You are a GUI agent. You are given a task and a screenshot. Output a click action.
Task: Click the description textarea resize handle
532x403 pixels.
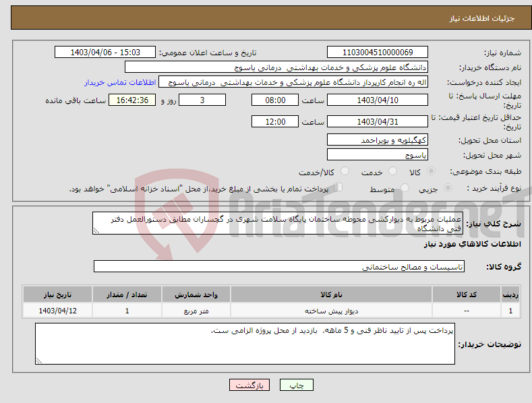pyautogui.click(x=96, y=230)
